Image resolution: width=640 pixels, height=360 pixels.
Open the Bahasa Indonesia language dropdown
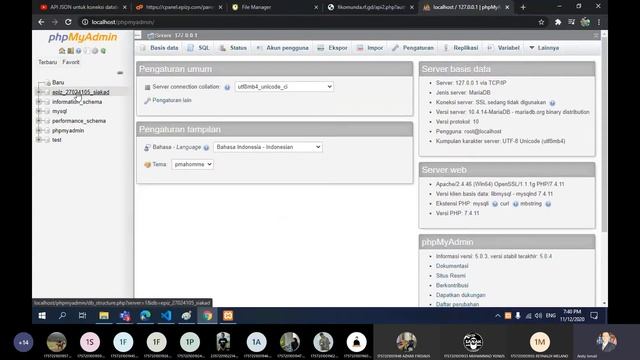coord(268,147)
